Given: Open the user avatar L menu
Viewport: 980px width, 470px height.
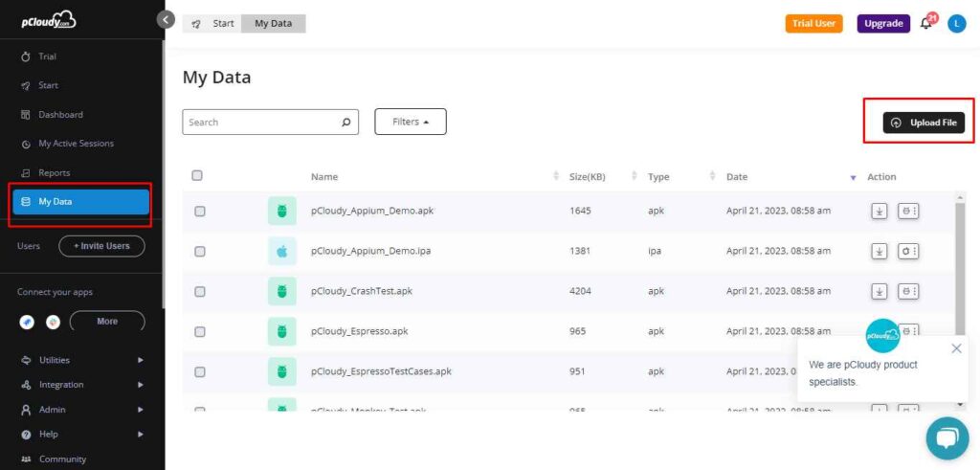Looking at the screenshot, I should (x=957, y=24).
